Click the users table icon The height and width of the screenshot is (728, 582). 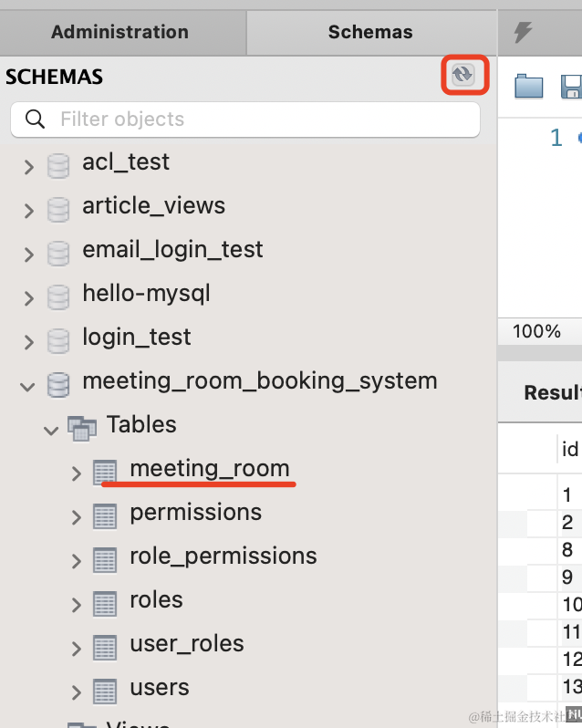(x=105, y=691)
